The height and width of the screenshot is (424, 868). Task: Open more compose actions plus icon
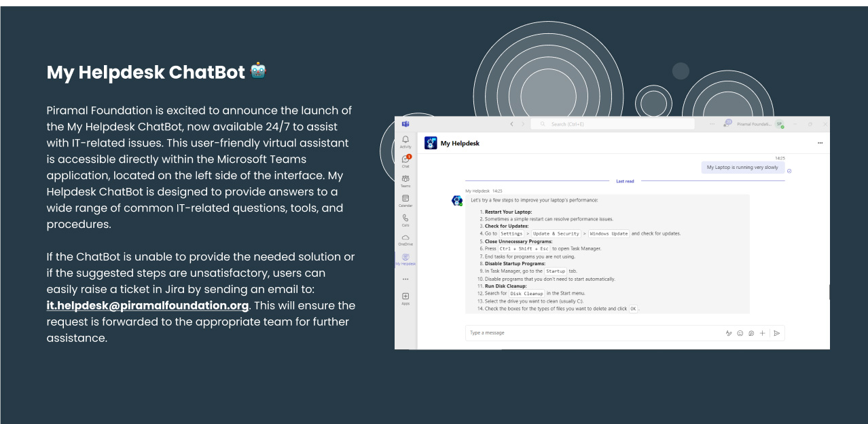click(763, 333)
